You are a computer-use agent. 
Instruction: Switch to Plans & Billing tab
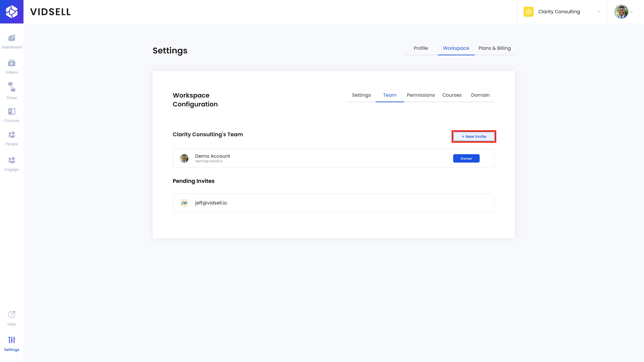(495, 48)
